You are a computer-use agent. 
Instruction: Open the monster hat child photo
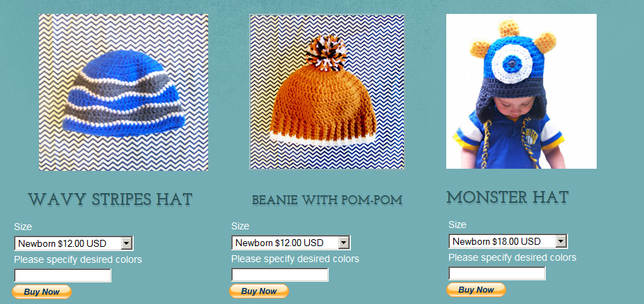(521, 91)
